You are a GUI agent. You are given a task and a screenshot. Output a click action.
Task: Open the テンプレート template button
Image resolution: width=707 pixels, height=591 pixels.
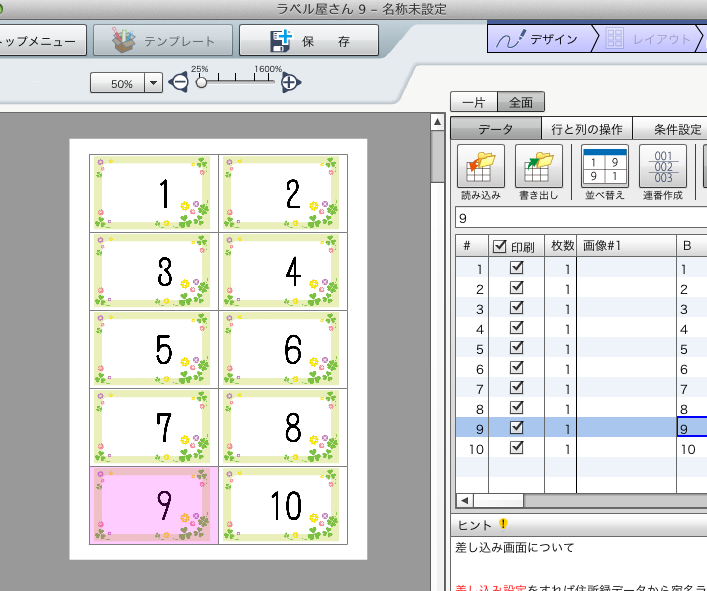[x=163, y=41]
